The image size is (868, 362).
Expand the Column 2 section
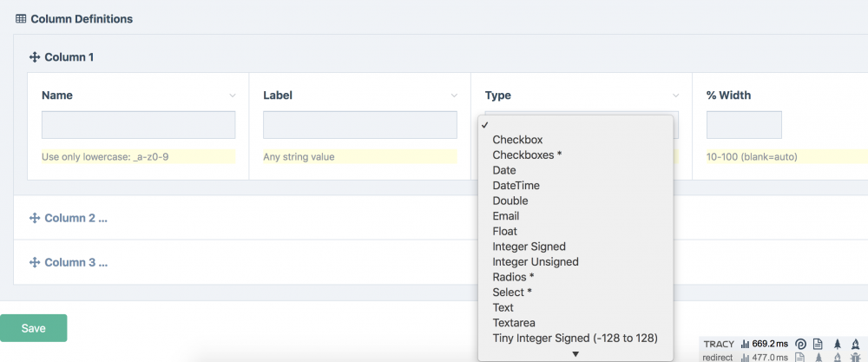[76, 218]
